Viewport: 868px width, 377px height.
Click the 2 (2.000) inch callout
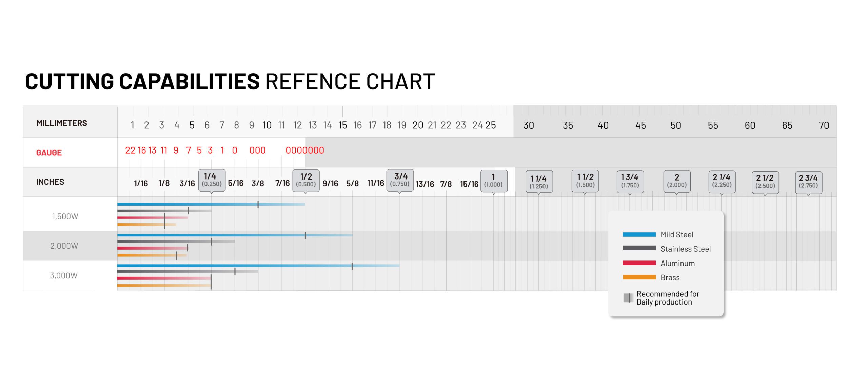click(x=677, y=182)
